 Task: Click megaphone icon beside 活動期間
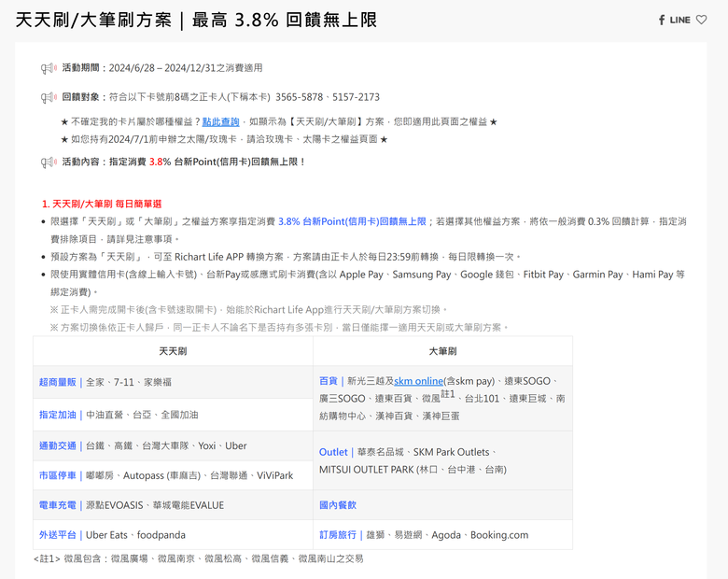coord(49,68)
